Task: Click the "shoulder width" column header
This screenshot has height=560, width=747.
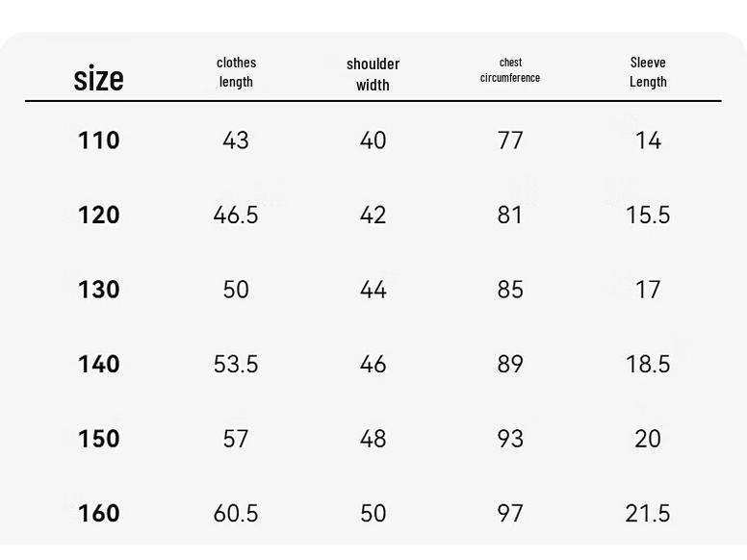Action: tap(373, 74)
